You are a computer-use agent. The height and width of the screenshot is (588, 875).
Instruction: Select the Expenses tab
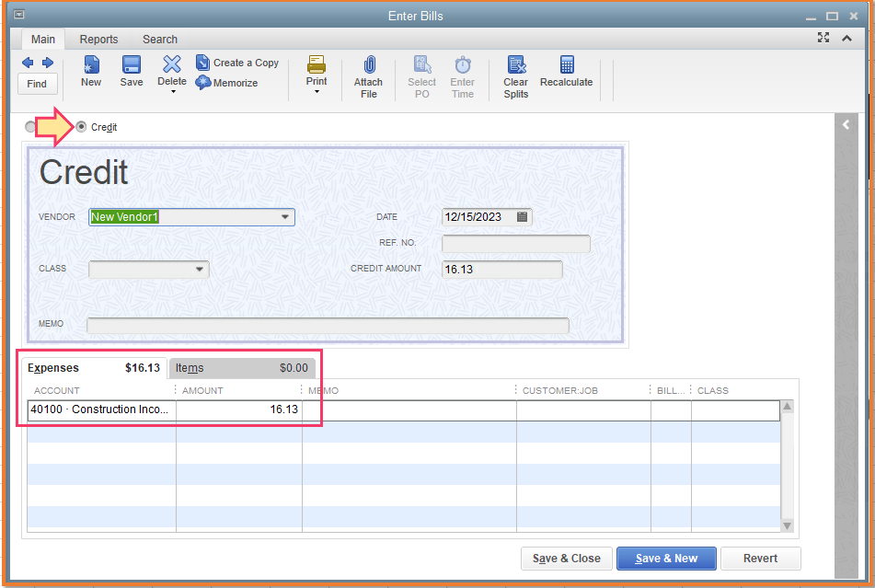(x=94, y=368)
